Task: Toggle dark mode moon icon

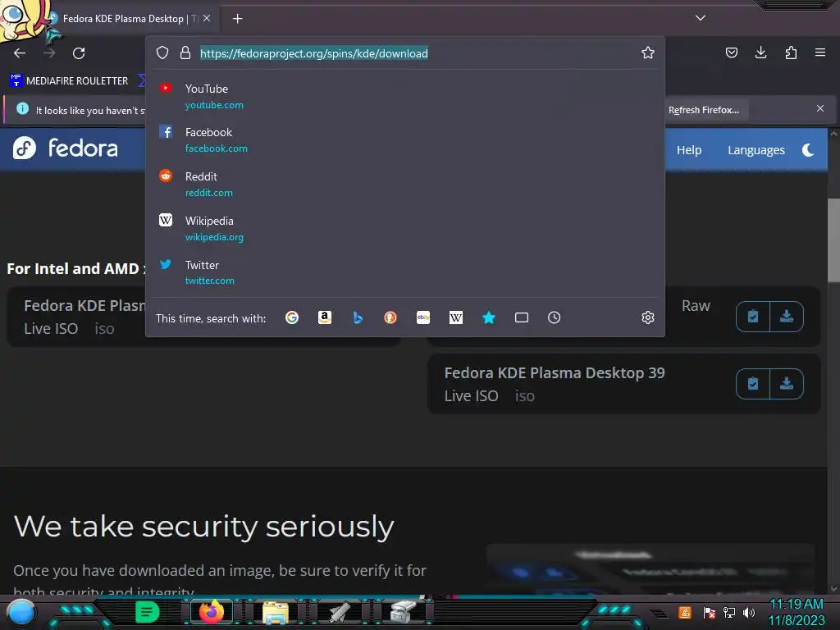Action: tap(808, 150)
